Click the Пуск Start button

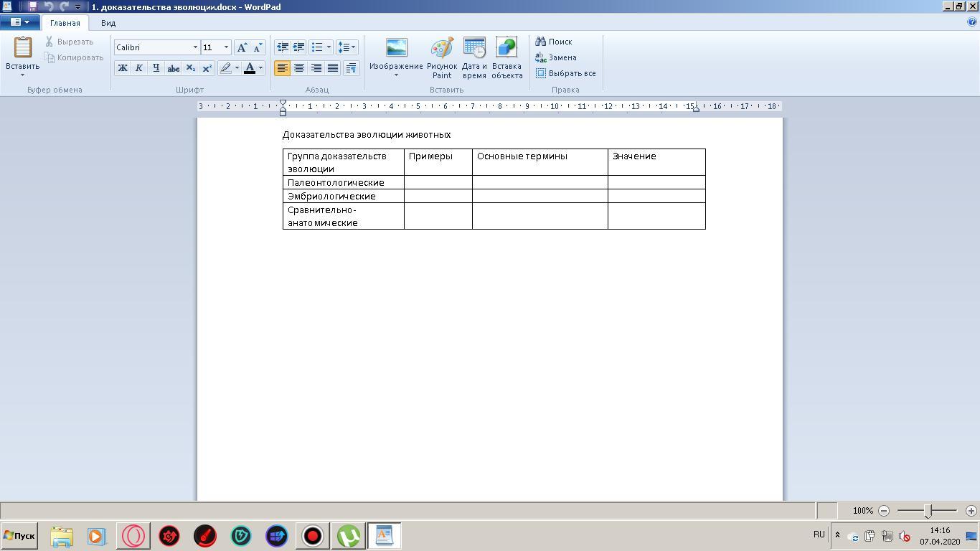coord(19,536)
